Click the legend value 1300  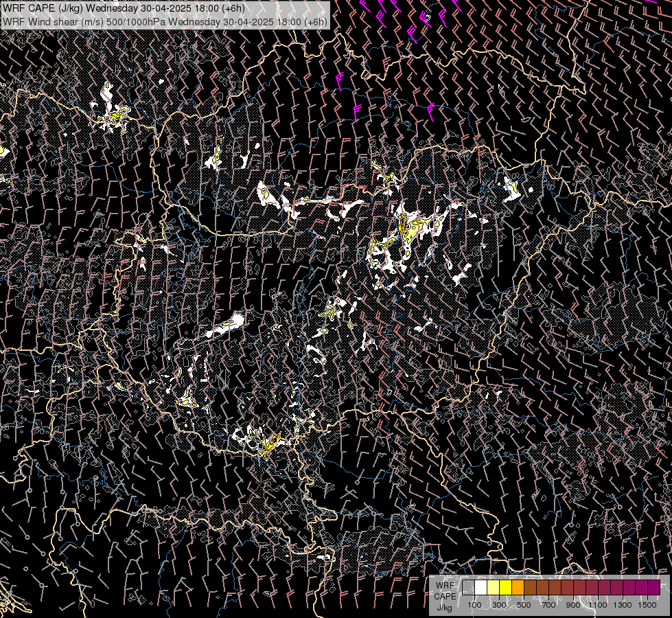pos(623,605)
